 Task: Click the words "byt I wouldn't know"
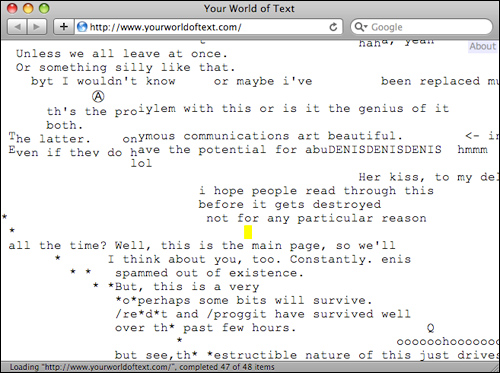coord(103,81)
